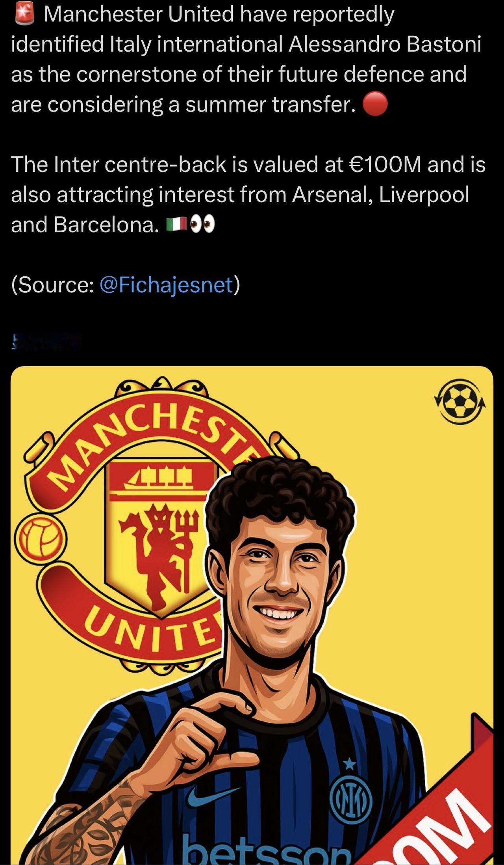504x865 pixels.
Task: Tap the star above the Inter badge
Action: [x=349, y=765]
